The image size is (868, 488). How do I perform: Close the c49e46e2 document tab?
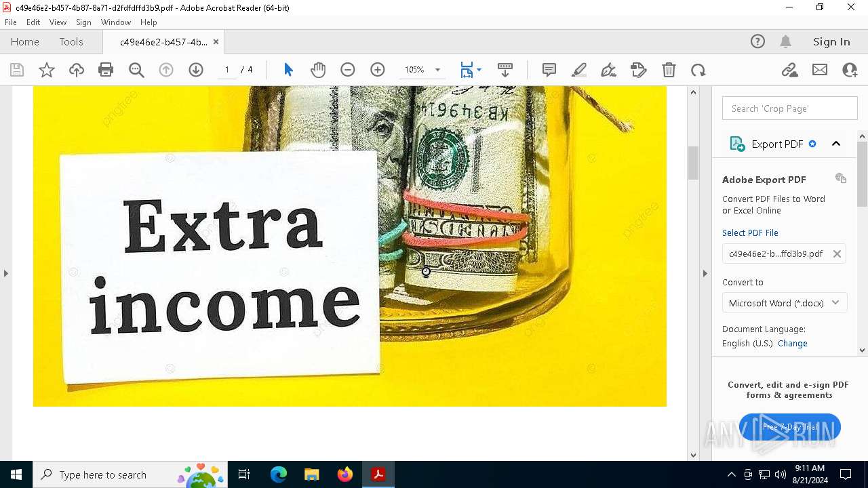pos(216,41)
